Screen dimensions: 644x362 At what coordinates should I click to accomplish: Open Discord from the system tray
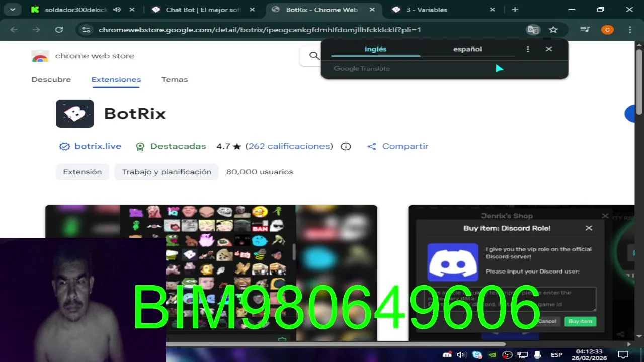pos(447,355)
